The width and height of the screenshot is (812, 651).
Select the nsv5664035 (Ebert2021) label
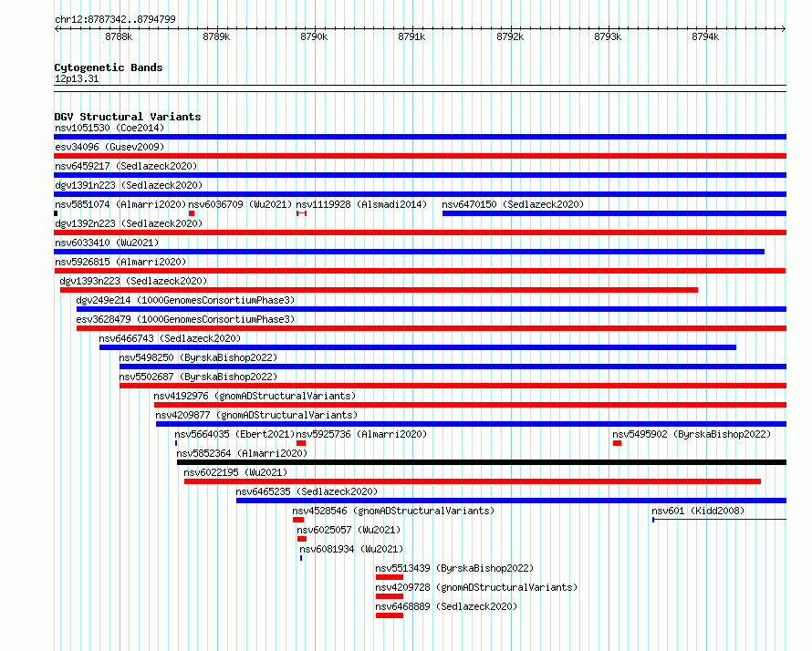(x=234, y=434)
